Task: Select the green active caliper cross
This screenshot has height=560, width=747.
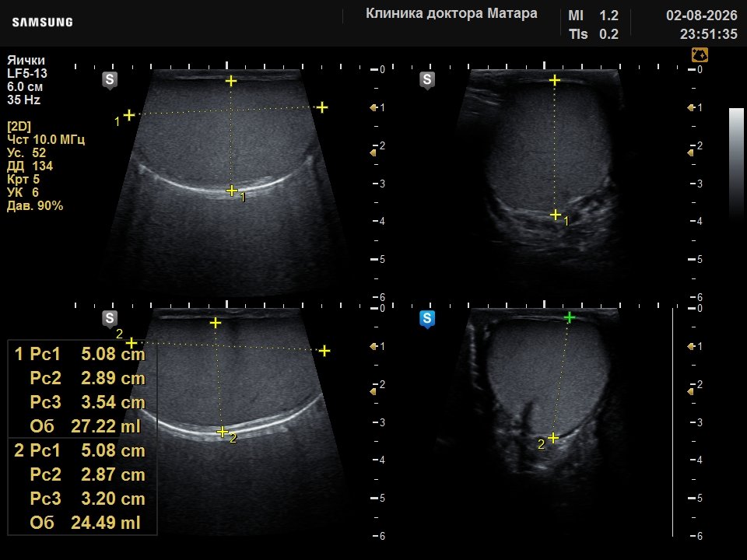Action: [570, 317]
